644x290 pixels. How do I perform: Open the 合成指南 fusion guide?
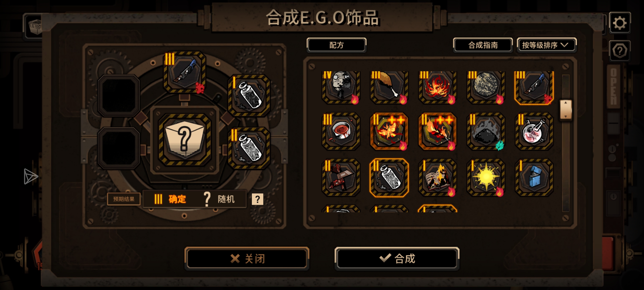(x=483, y=45)
